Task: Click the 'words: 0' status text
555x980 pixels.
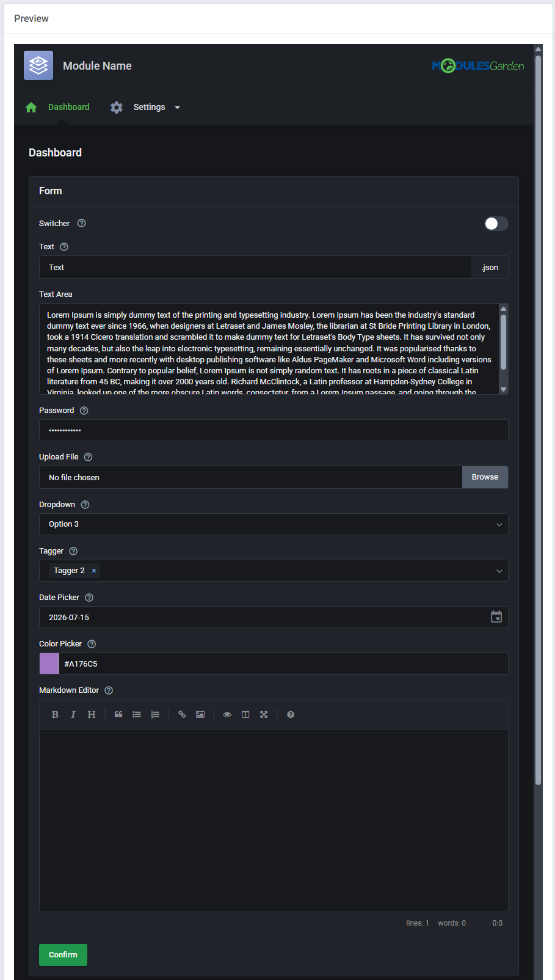Action: pos(452,923)
